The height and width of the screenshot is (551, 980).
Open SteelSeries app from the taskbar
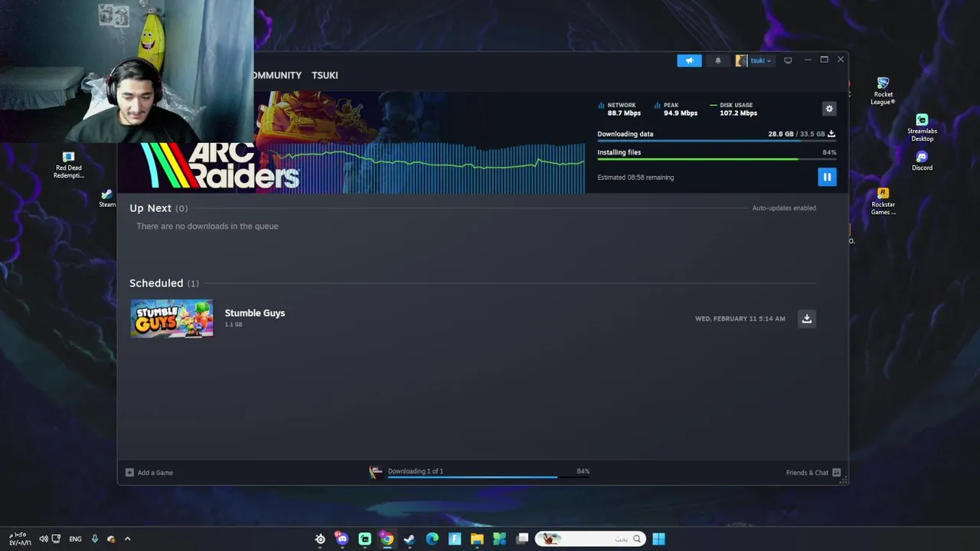pos(320,539)
